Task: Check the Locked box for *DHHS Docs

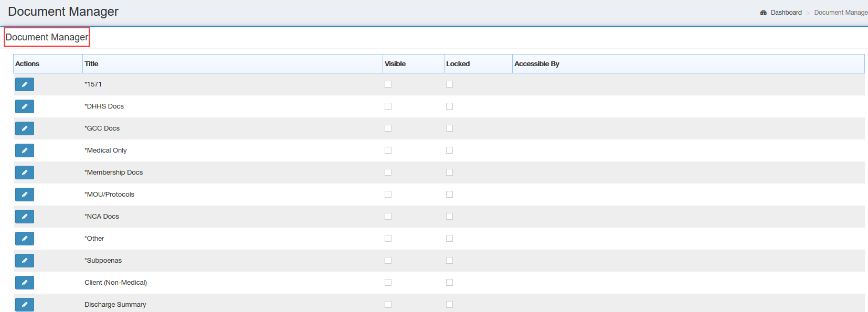Action: pos(450,106)
